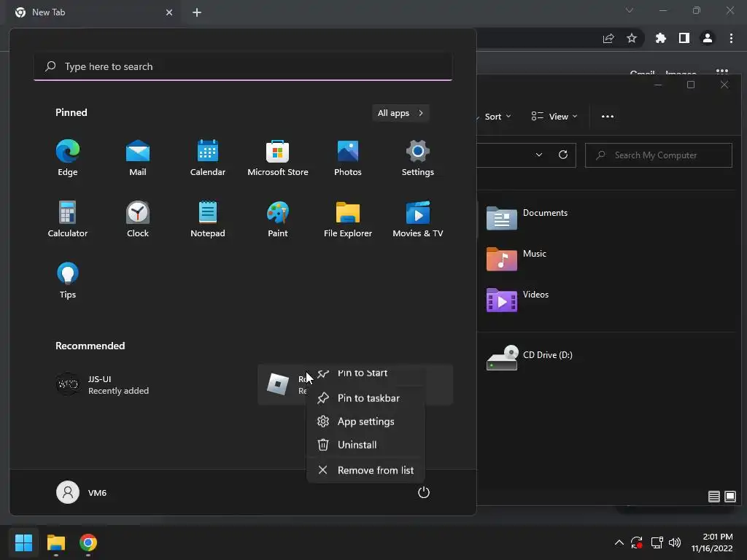Choose Pin to taskbar option
747x560 pixels.
[365, 398]
